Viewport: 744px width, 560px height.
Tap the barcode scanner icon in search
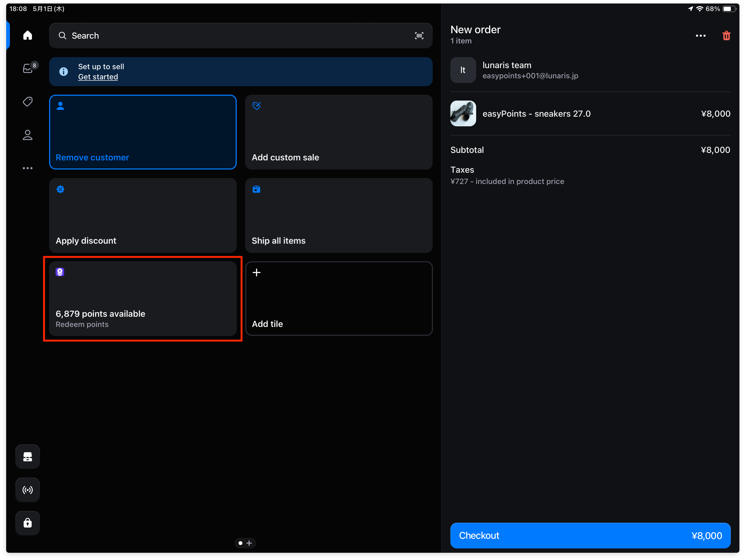(419, 36)
